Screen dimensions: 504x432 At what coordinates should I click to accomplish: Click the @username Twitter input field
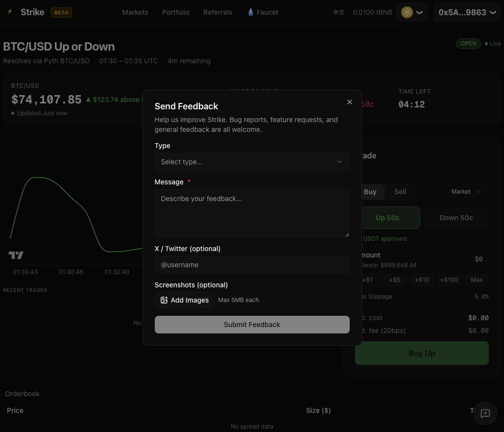point(252,265)
